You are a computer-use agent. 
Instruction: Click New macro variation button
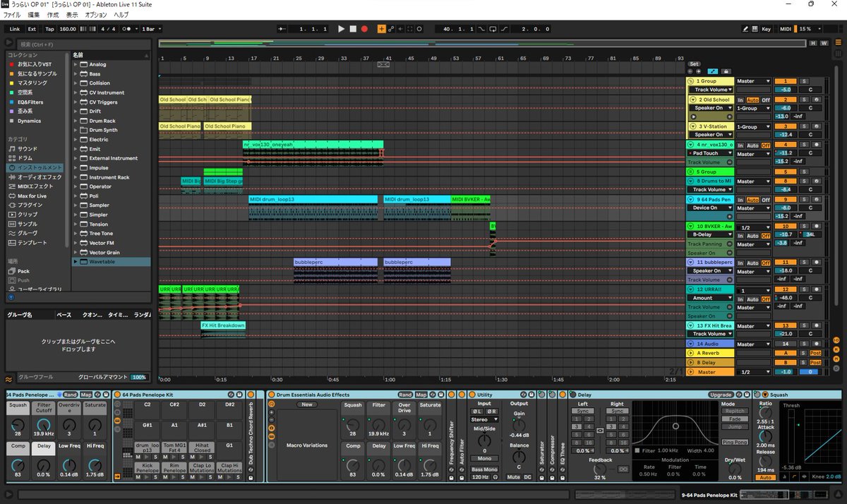307,405
